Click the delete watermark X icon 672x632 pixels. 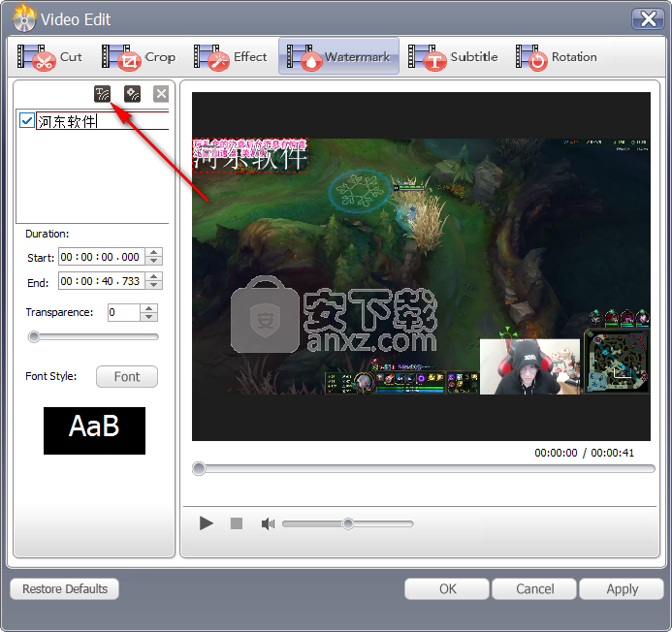[161, 94]
